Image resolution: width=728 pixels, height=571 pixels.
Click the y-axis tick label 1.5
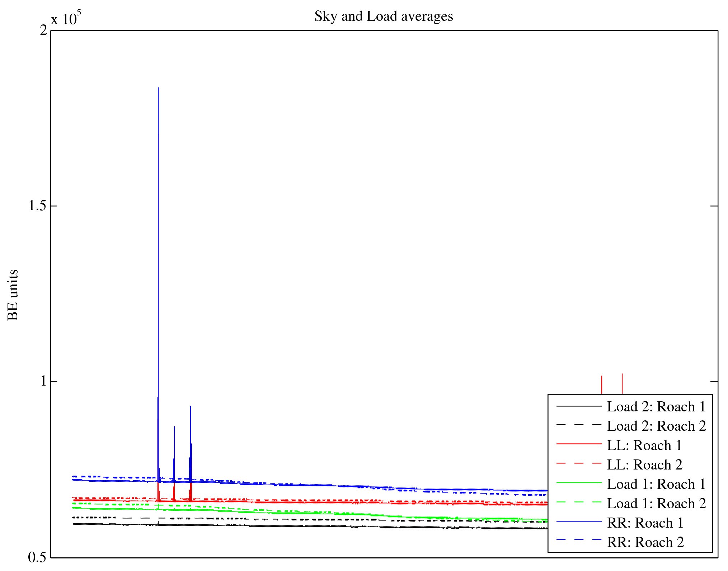[x=37, y=206]
